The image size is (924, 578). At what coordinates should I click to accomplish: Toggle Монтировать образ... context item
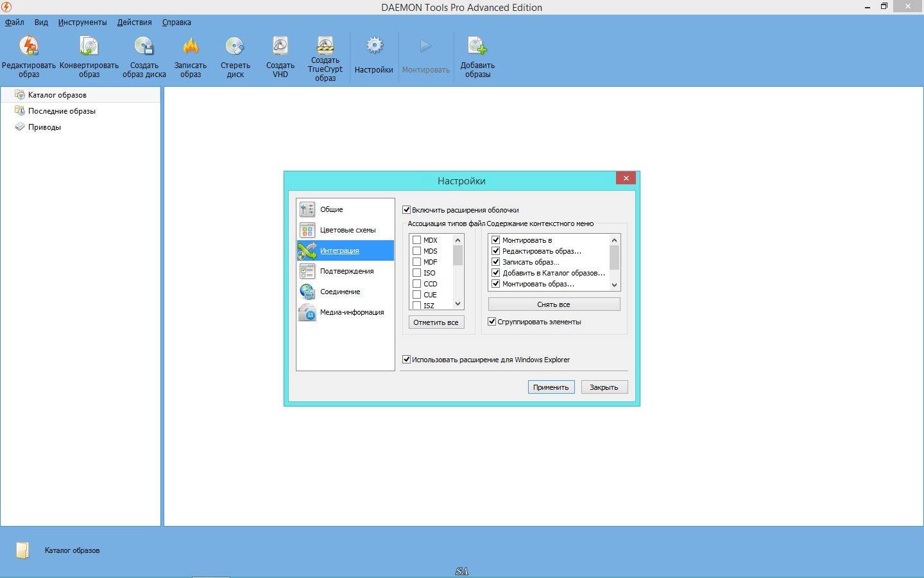(495, 284)
